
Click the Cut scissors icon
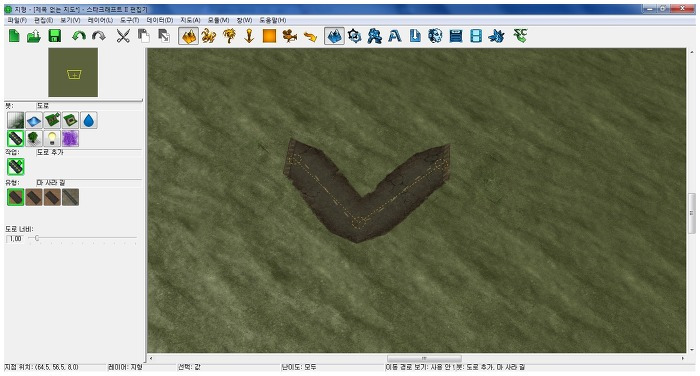pos(123,36)
